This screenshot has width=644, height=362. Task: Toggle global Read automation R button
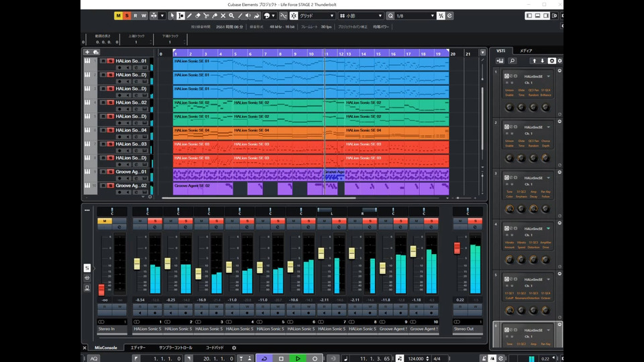pyautogui.click(x=136, y=15)
